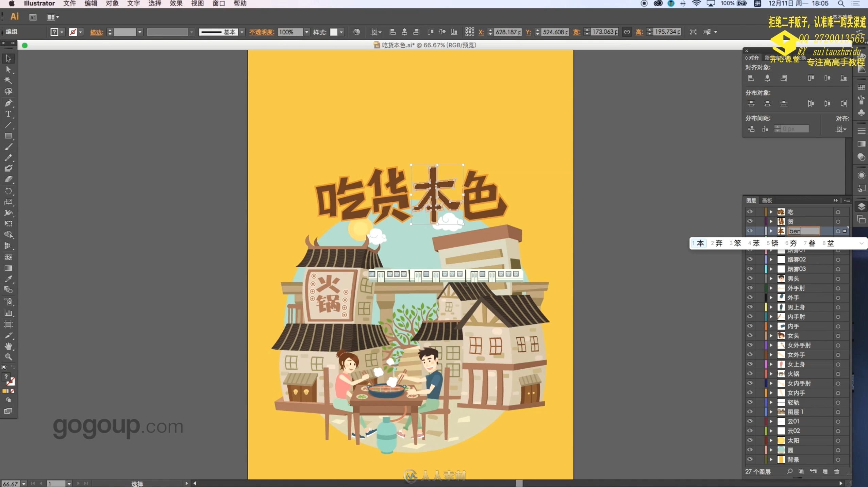868x487 pixels.
Task: Select the Eraser tool
Action: (8, 179)
